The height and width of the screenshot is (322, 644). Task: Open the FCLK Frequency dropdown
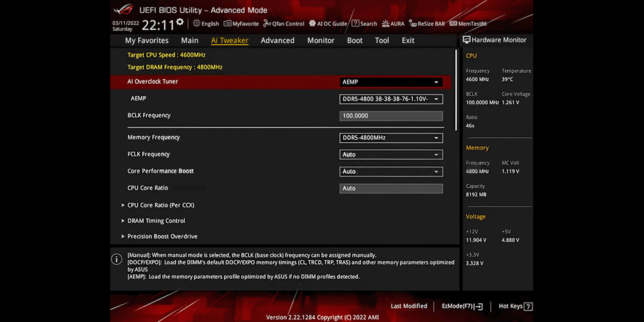click(x=391, y=155)
